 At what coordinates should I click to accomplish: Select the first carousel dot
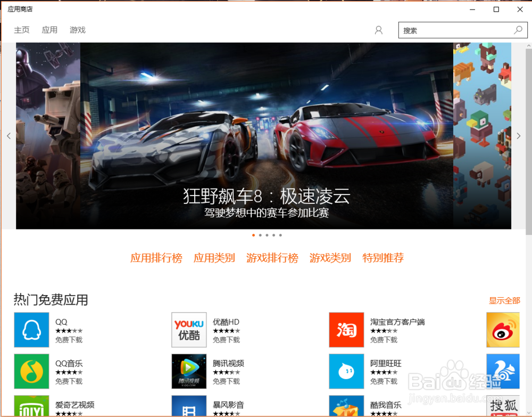tap(253, 235)
